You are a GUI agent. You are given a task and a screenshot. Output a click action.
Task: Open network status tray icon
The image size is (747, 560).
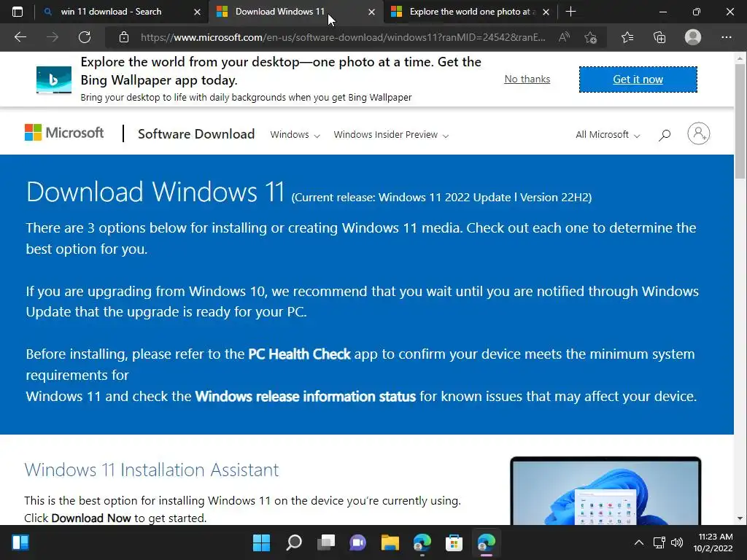(x=659, y=542)
